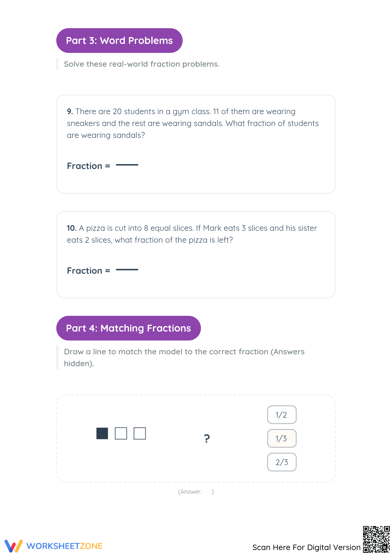Click the WorksheetZone W logo icon

(x=14, y=546)
